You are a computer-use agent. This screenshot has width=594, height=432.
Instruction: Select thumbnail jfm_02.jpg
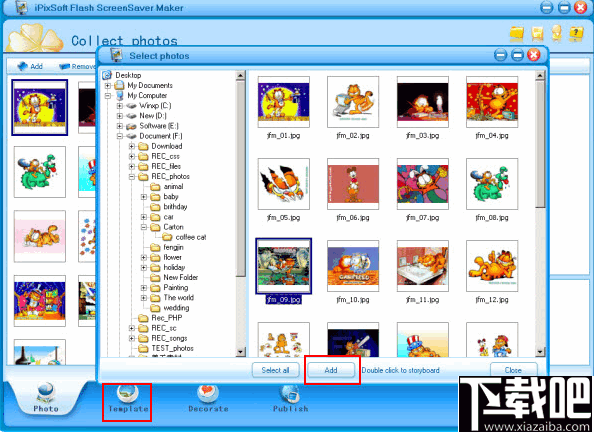coord(353,102)
